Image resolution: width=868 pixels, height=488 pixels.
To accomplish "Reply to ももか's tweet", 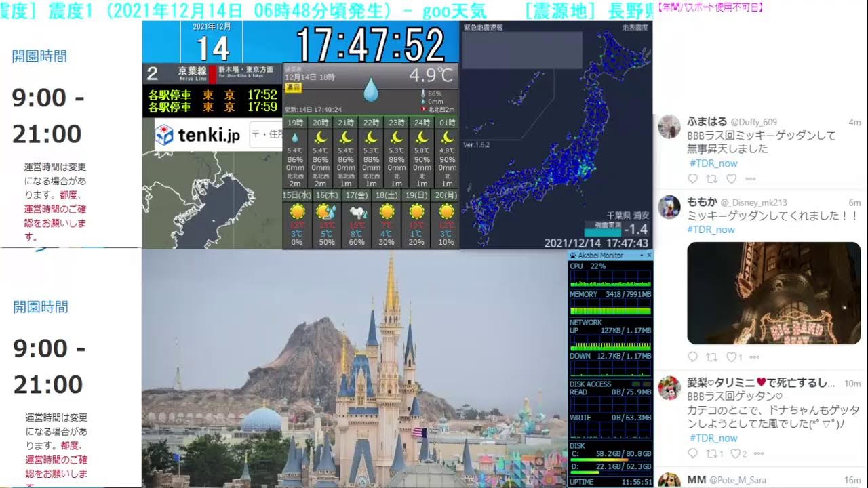I will coord(692,357).
